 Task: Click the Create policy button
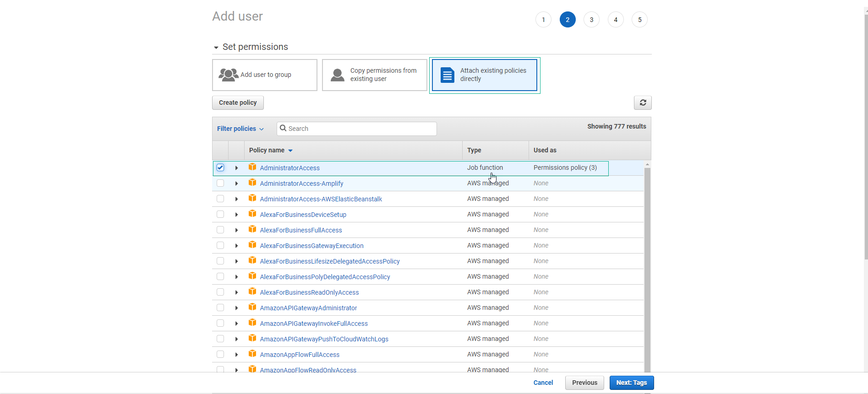[238, 103]
